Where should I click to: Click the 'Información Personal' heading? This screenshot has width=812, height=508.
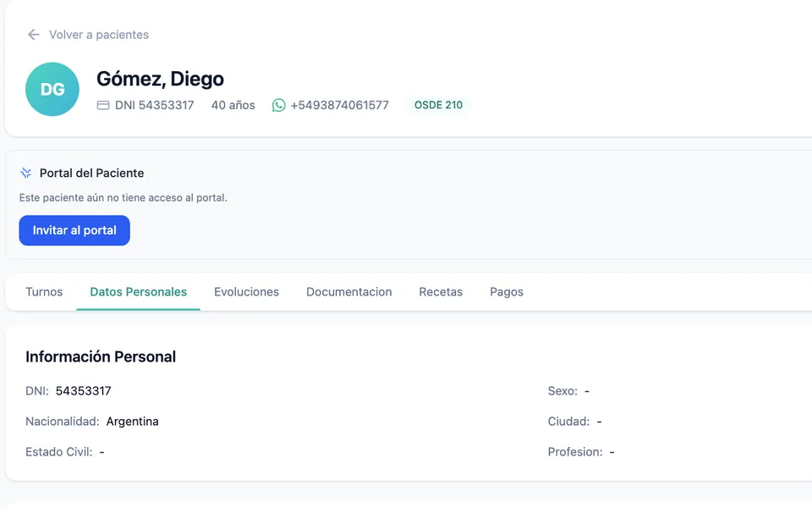[x=101, y=356]
